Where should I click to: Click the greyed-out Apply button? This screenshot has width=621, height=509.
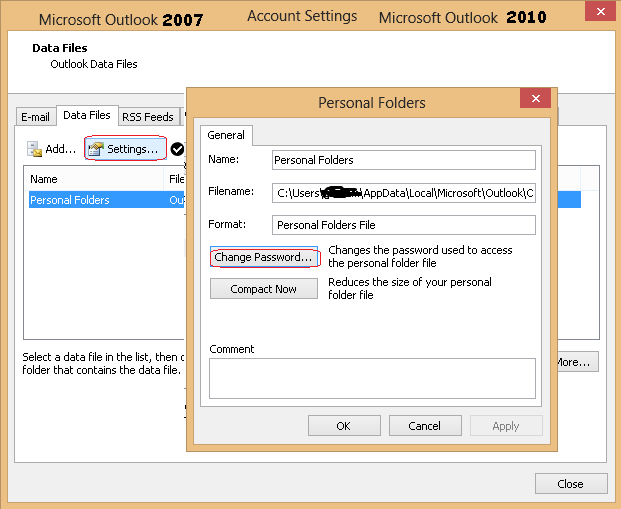click(506, 426)
